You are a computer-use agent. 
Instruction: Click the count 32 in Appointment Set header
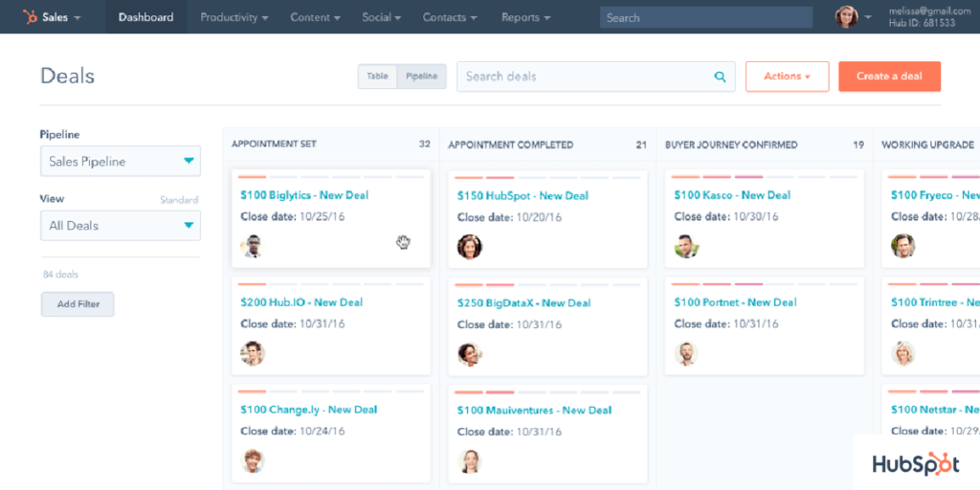424,145
